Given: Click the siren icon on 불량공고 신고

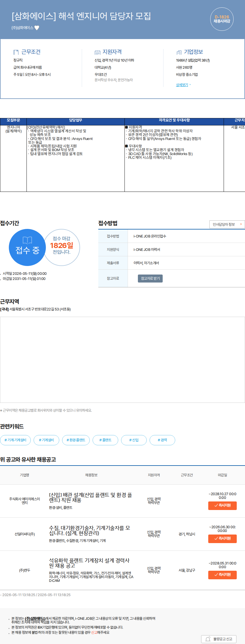Looking at the screenshot, I should click(208, 639).
